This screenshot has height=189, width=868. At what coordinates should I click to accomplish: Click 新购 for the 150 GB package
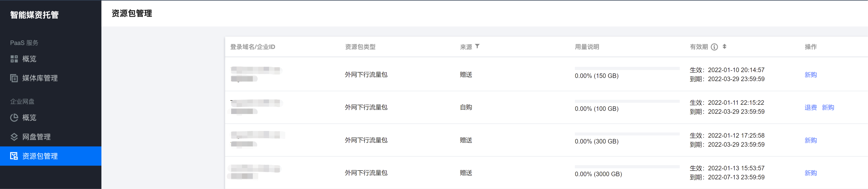pos(810,75)
